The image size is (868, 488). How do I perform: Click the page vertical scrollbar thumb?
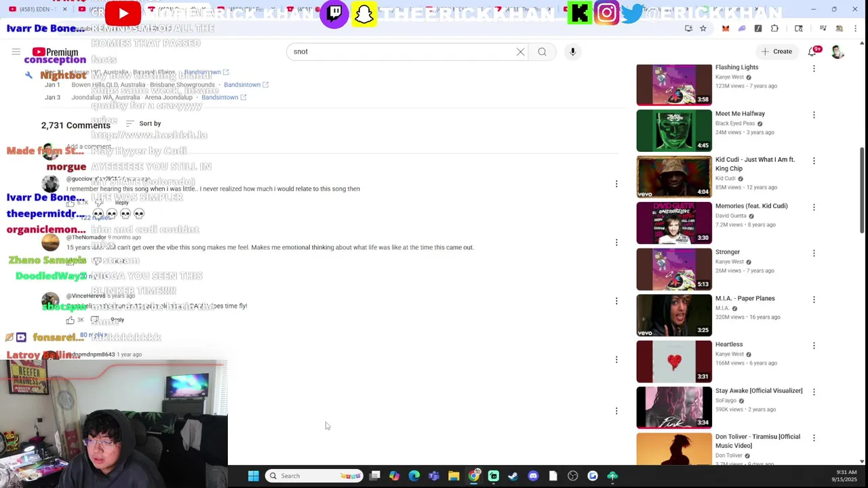pyautogui.click(x=863, y=190)
